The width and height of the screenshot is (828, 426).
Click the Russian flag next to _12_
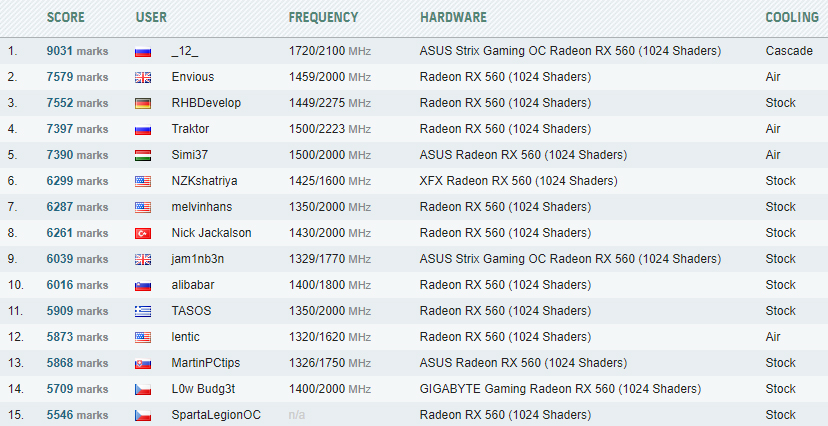click(x=143, y=52)
